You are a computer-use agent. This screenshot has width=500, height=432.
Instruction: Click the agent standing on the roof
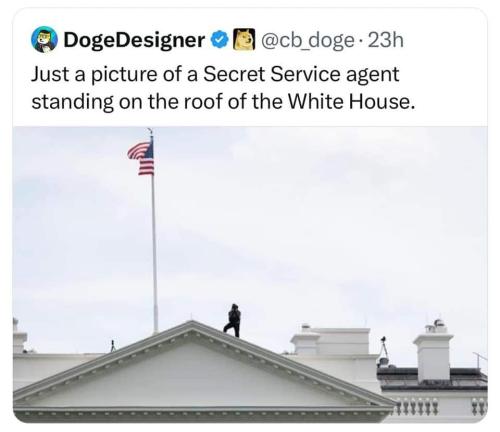pos(233,320)
